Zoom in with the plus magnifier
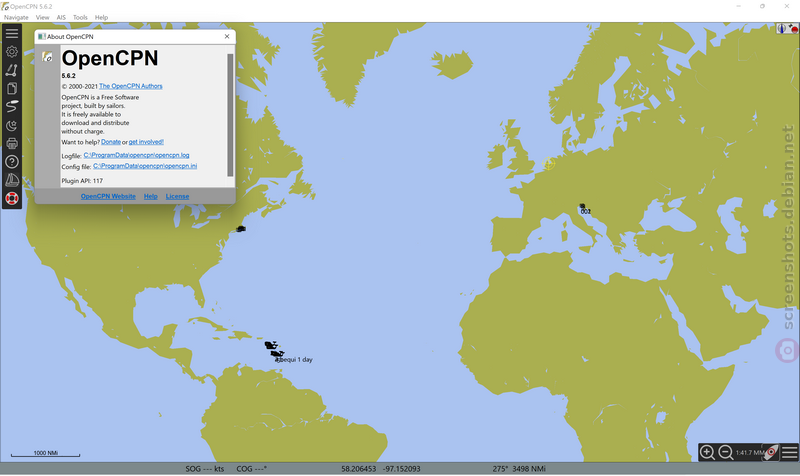Viewport: 800px width, 476px height. [x=707, y=453]
